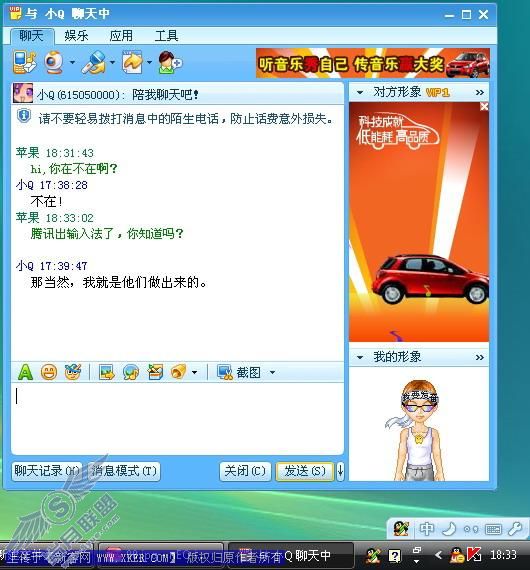Image resolution: width=530 pixels, height=570 pixels.
Task: Click the reply 那当然，我就是他们做出来的。
Action: (119, 282)
